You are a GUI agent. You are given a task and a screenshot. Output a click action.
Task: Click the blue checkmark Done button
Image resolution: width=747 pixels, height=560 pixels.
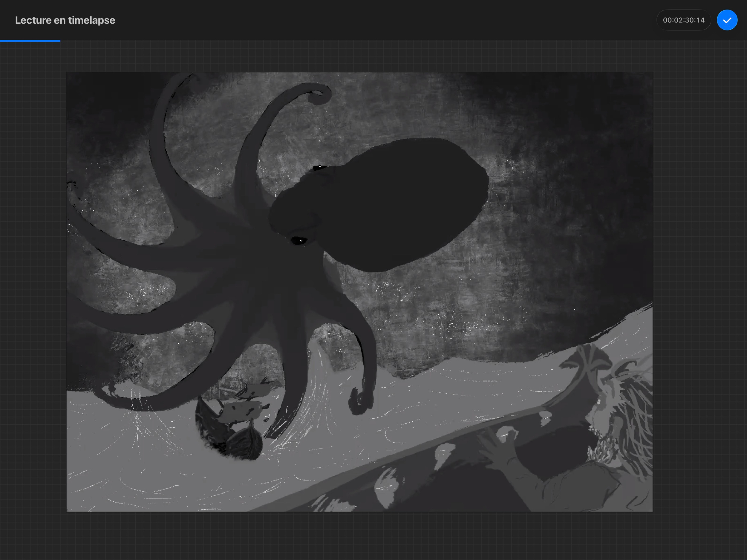pos(727,20)
